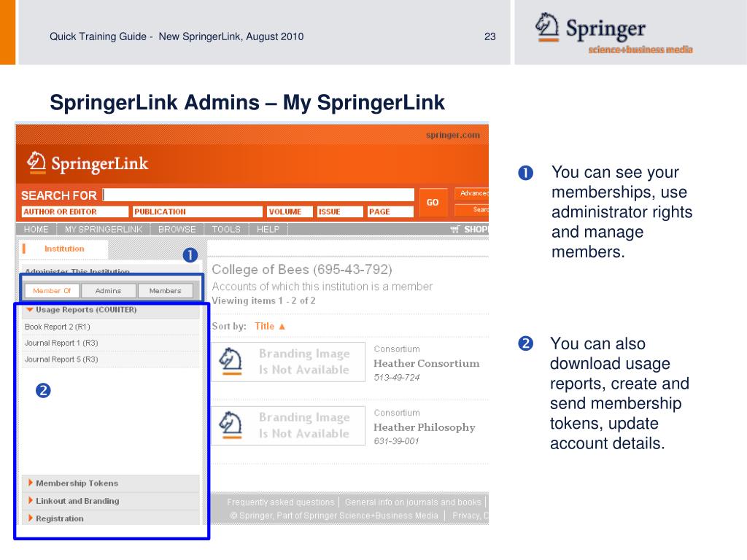Toggle the Title sort ascending arrow
747x560 pixels.
click(x=282, y=327)
